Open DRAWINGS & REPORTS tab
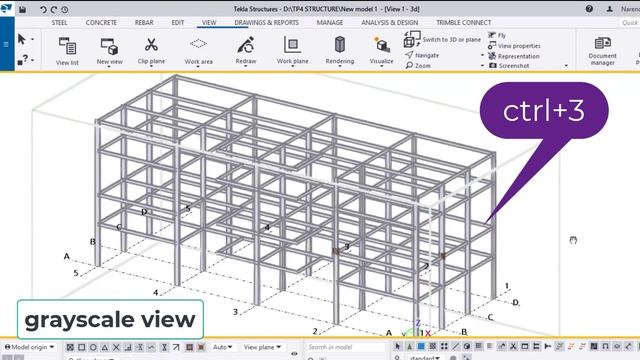The height and width of the screenshot is (360, 640). point(267,23)
